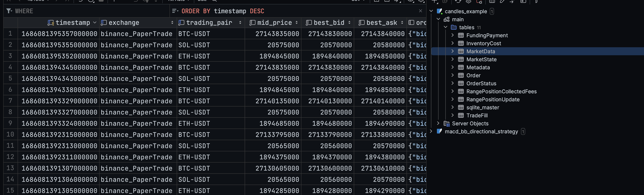Toggle sorting on the exchange column
Viewport: 644px width, 195px height.
(x=172, y=23)
